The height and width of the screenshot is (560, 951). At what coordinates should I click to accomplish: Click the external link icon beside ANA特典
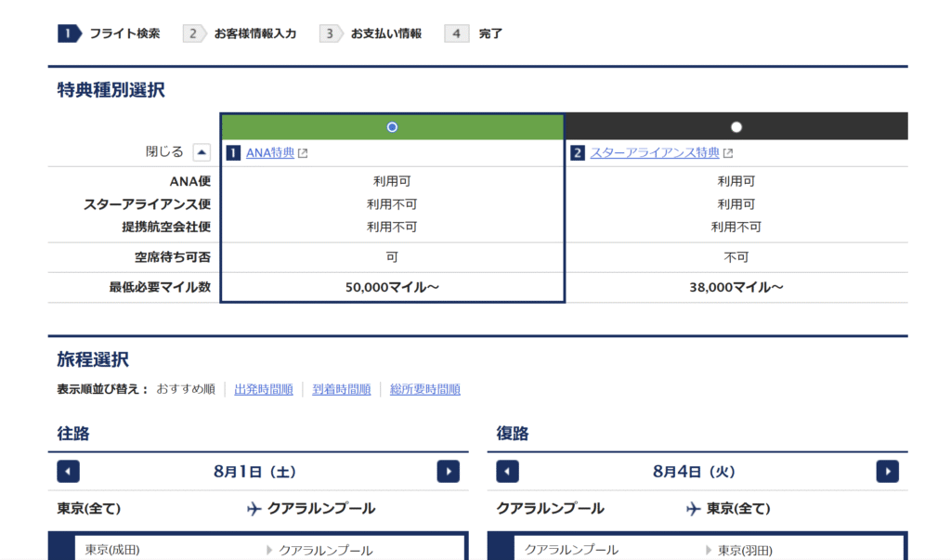[x=304, y=153]
